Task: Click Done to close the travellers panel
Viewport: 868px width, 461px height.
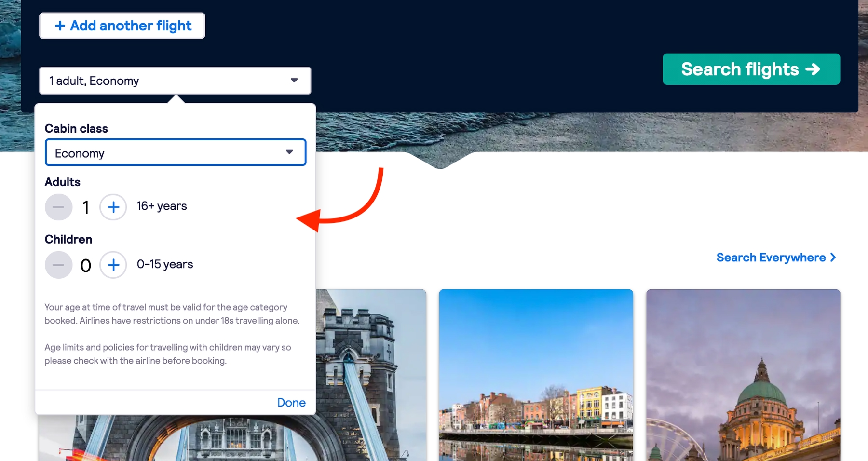Action: coord(291,403)
